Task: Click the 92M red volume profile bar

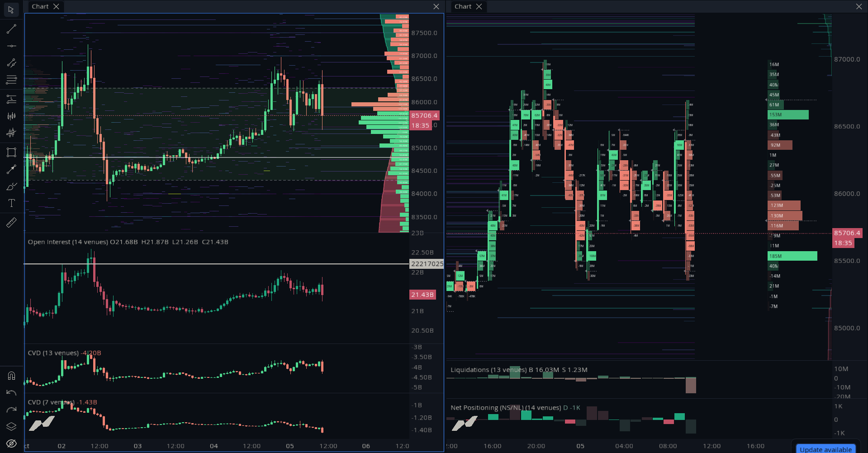Action: point(780,145)
